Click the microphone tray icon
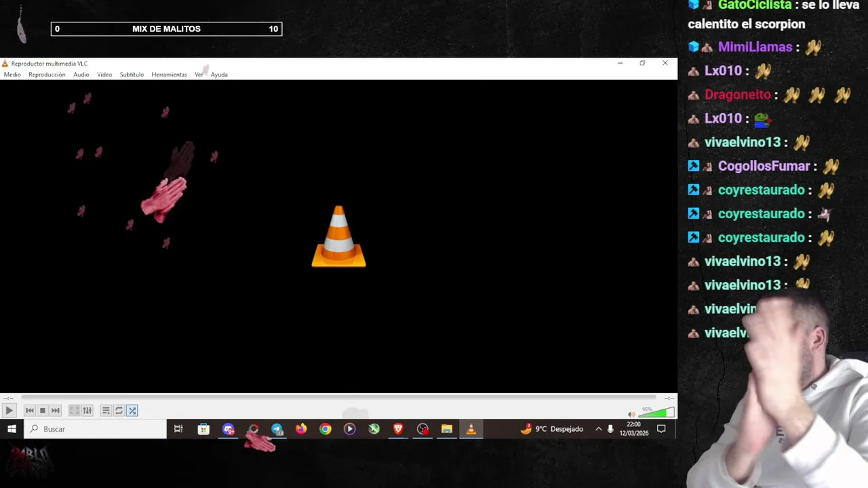868x488 pixels. [x=610, y=429]
